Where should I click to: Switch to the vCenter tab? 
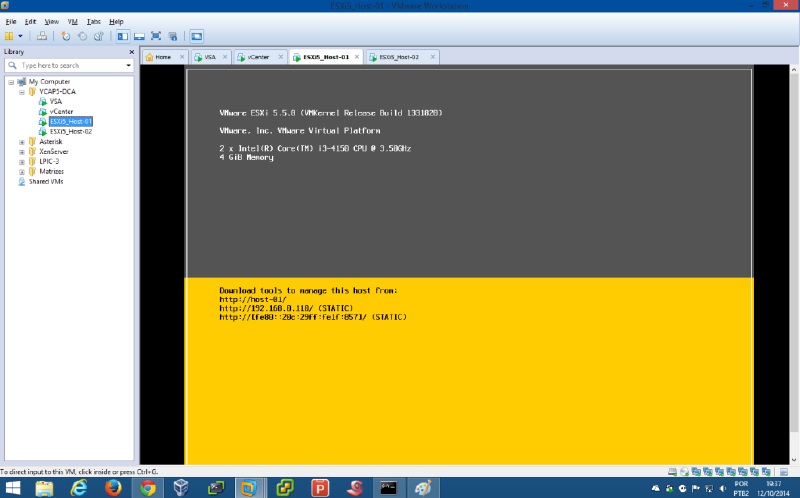[x=258, y=57]
